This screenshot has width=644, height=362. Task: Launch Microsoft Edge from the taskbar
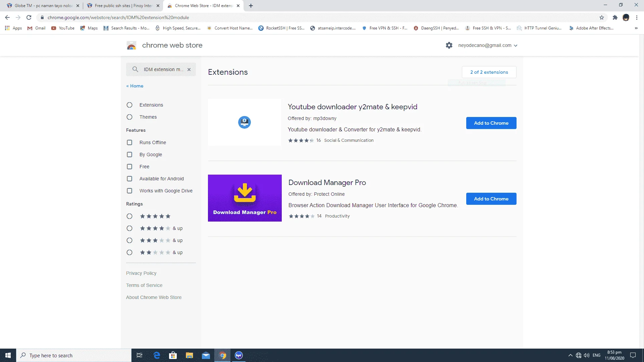click(157, 355)
